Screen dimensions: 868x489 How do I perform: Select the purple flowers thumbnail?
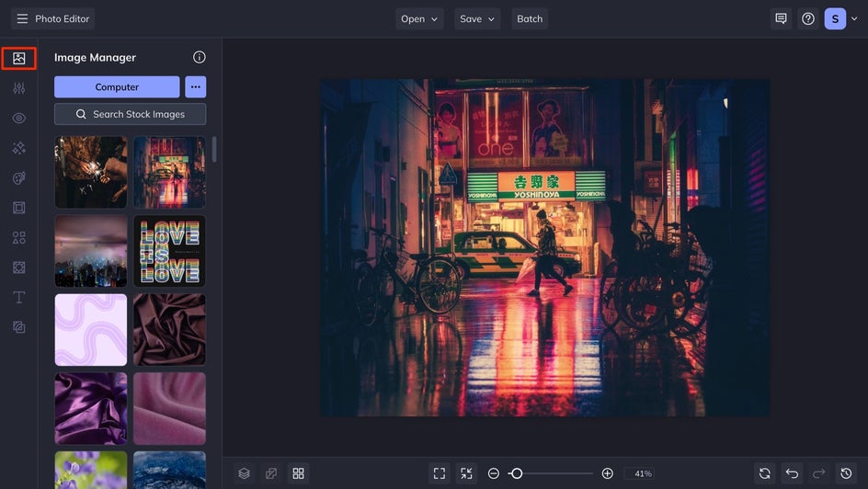(91, 470)
